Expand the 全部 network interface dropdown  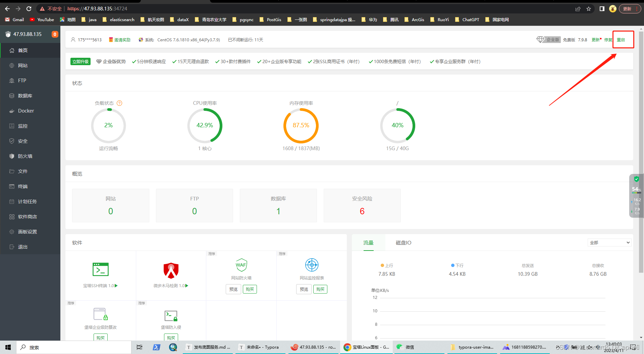coord(609,242)
